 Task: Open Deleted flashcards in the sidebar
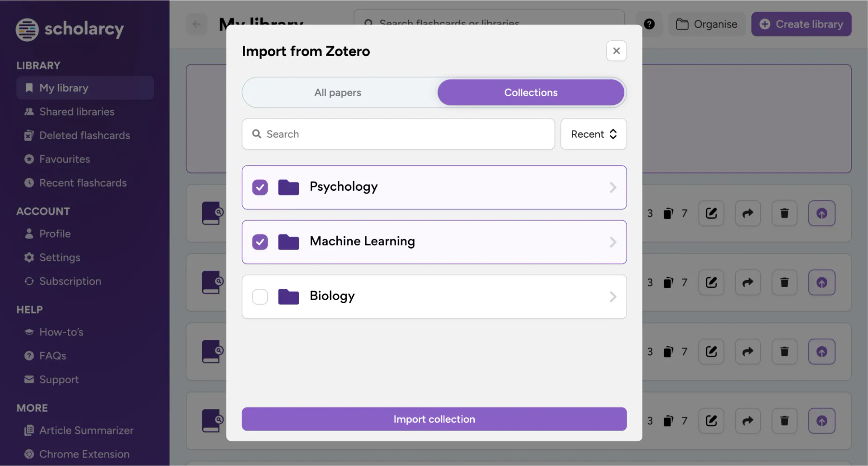pyautogui.click(x=85, y=135)
